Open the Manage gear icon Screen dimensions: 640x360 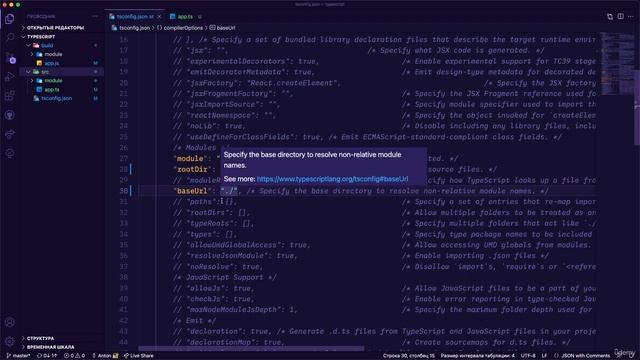10,341
